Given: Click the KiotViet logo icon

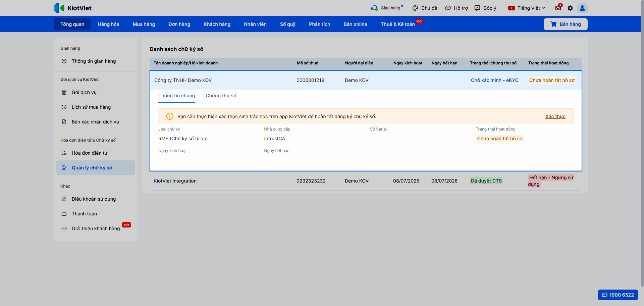Looking at the screenshot, I should [59, 8].
